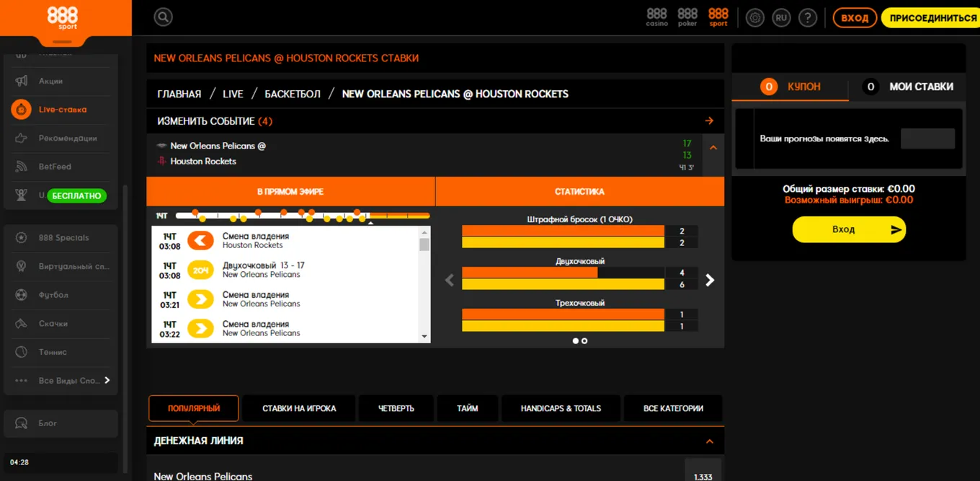Collapse the match scoreboard with the chevron
Image resolution: width=980 pixels, height=481 pixels.
click(x=713, y=148)
